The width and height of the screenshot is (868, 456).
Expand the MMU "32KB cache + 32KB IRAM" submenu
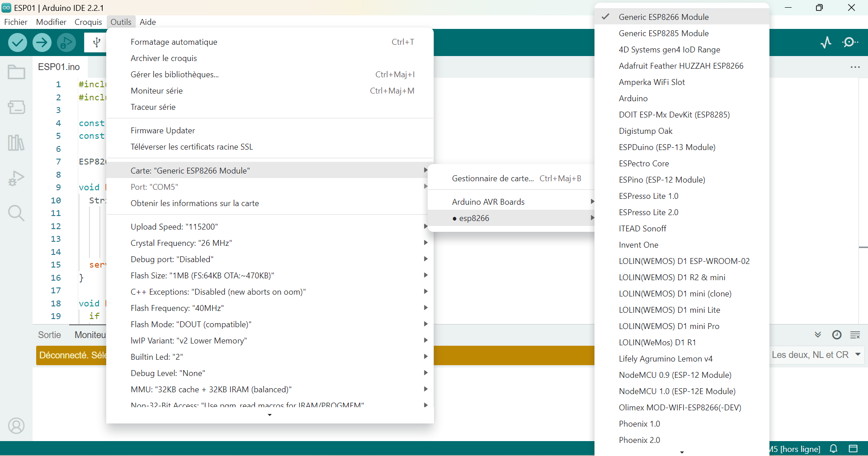pyautogui.click(x=270, y=390)
